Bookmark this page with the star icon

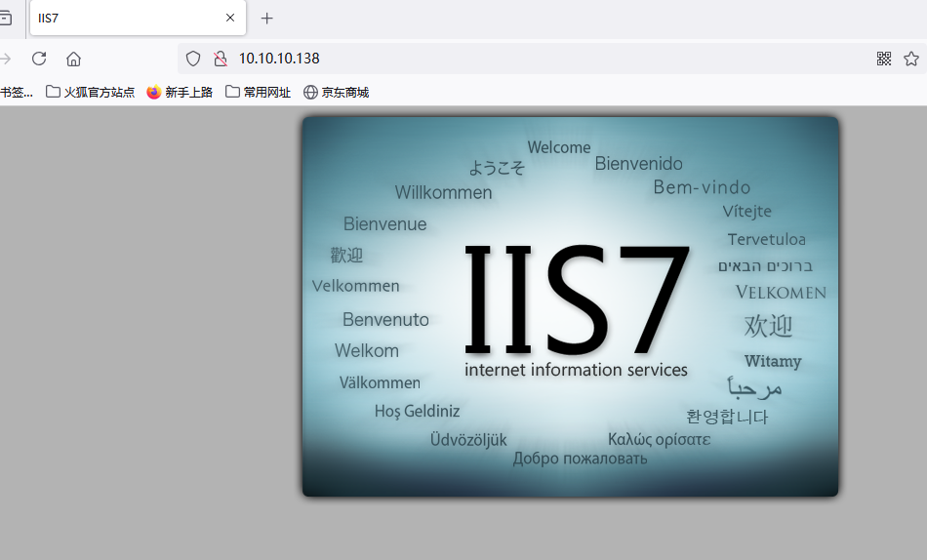(911, 59)
